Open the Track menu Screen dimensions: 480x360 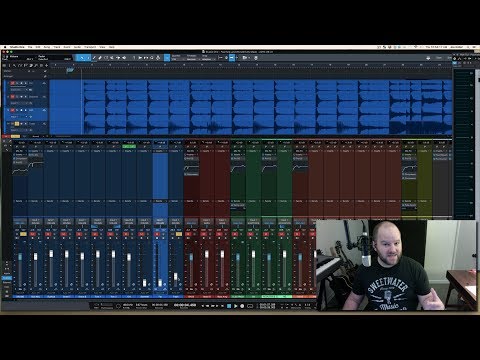coord(57,47)
